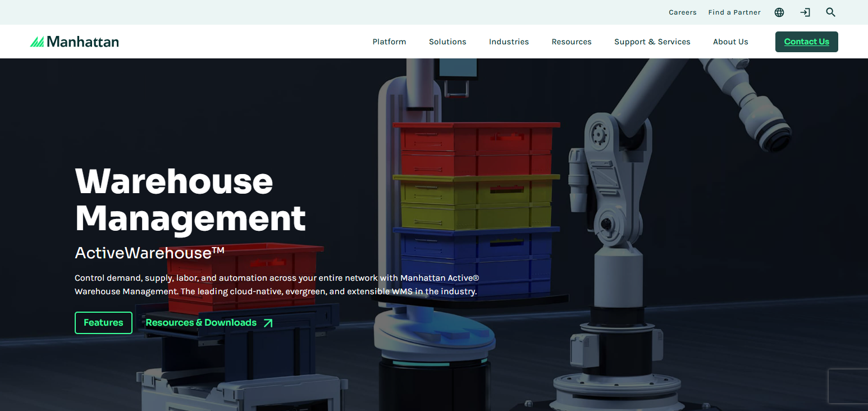Click the Manhattan logo
Screen dimensions: 868x411
(74, 42)
